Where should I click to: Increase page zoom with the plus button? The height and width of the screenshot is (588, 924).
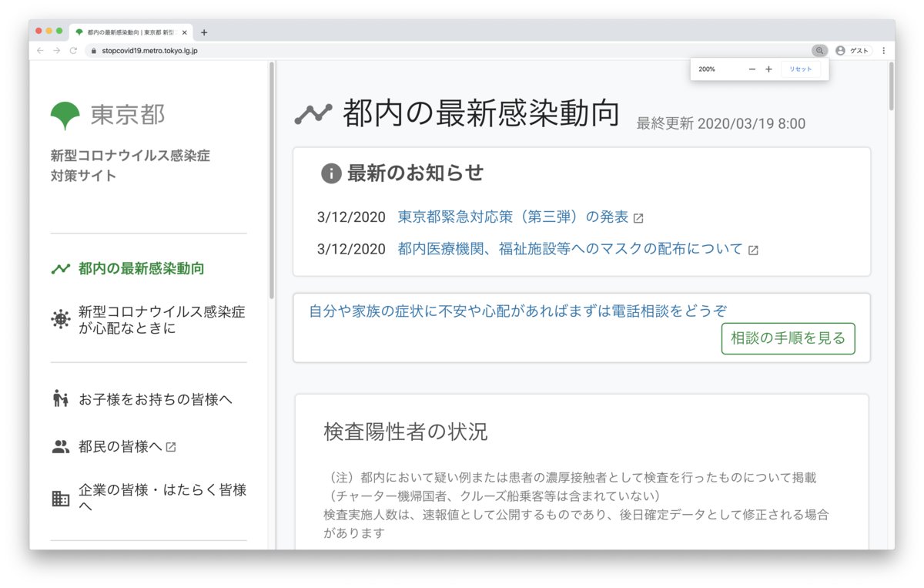[x=768, y=69]
